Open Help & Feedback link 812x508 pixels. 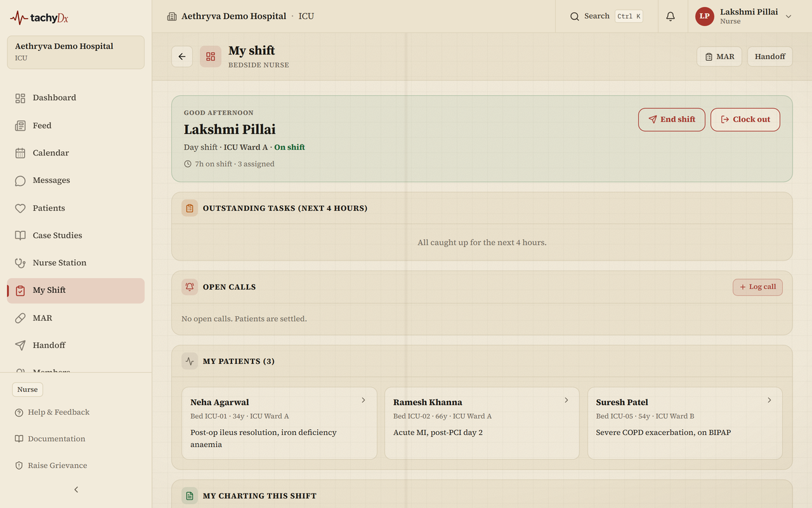(x=52, y=412)
